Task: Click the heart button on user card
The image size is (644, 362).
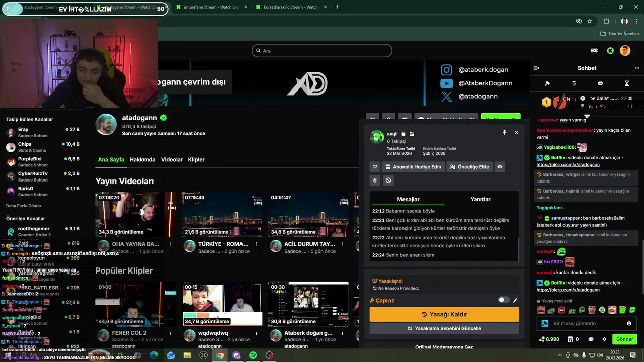Action: pos(375,167)
